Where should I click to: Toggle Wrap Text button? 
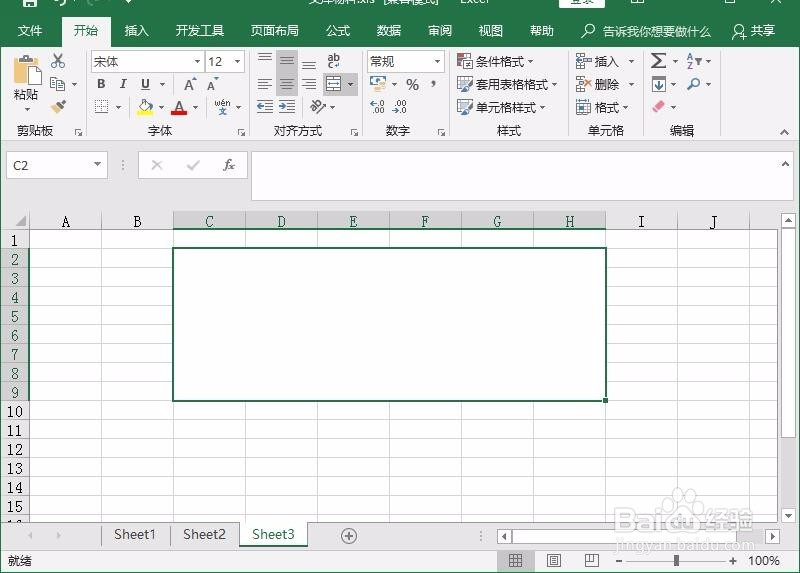[x=334, y=61]
